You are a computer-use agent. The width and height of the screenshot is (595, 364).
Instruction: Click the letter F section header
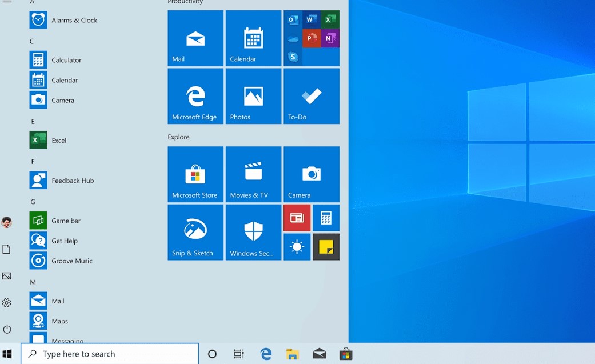point(33,162)
